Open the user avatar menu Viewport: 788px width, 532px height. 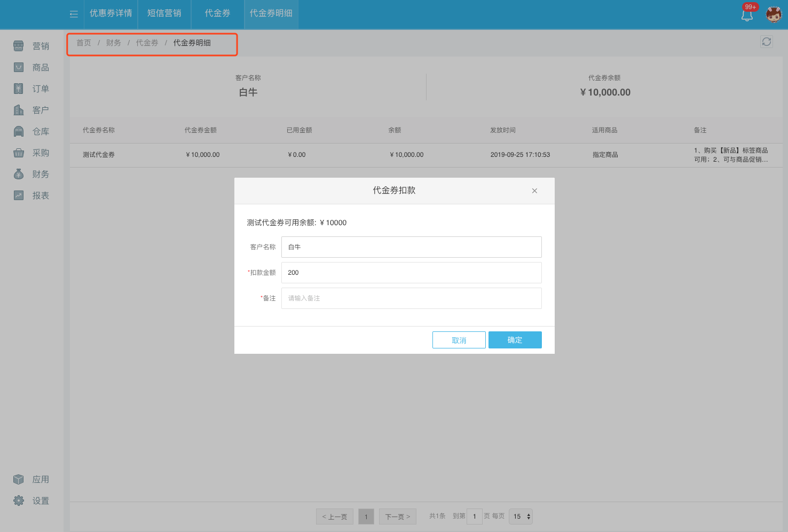click(774, 14)
